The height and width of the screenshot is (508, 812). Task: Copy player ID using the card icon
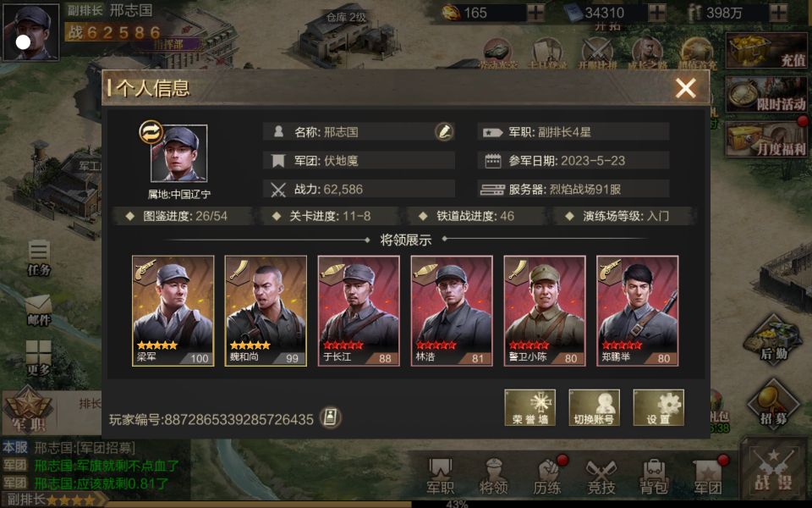tap(329, 417)
